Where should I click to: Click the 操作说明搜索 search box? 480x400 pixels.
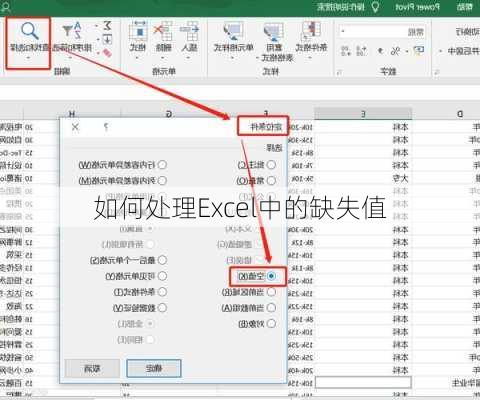(341, 7)
